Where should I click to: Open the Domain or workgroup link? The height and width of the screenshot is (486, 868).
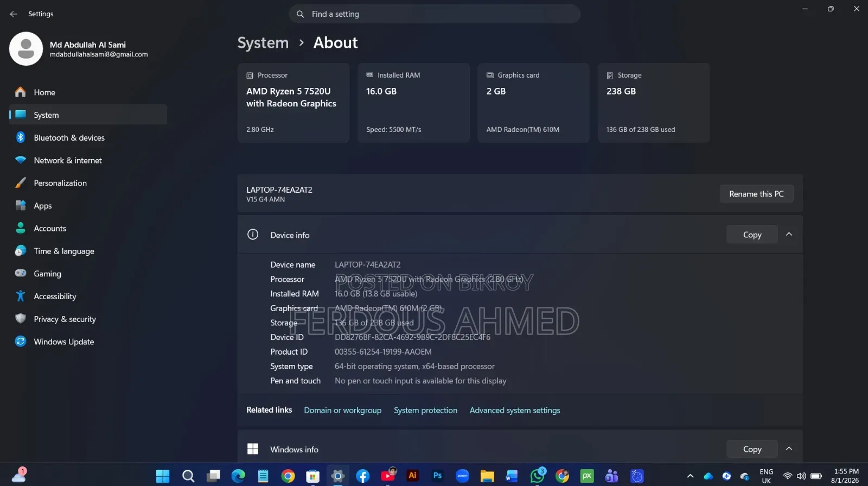[x=342, y=411]
